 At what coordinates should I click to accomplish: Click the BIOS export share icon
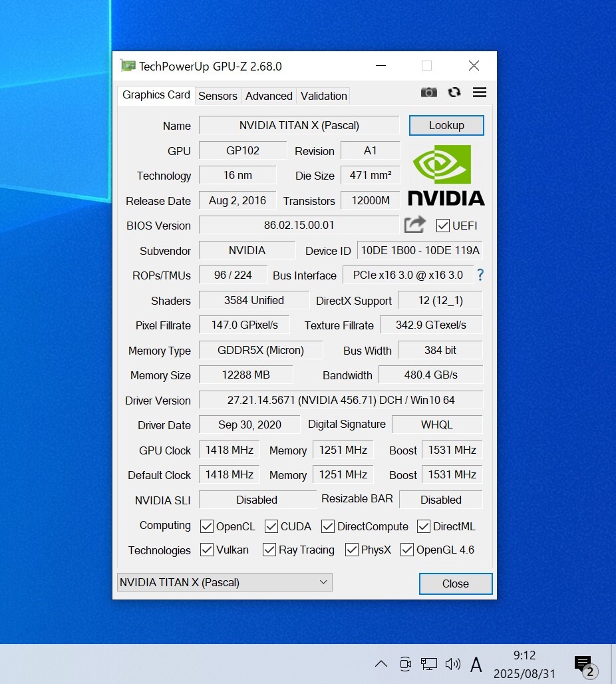414,225
